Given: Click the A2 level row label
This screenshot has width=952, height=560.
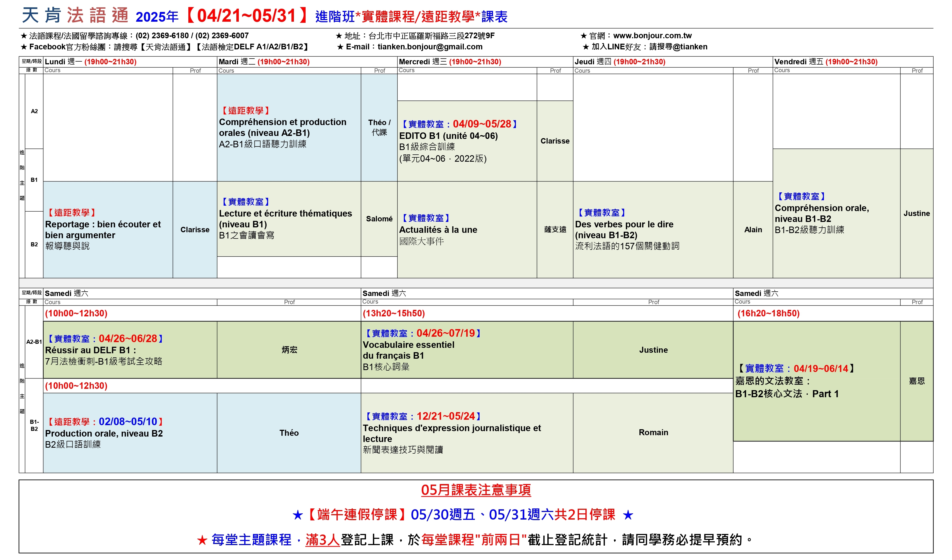Looking at the screenshot, I should (34, 111).
